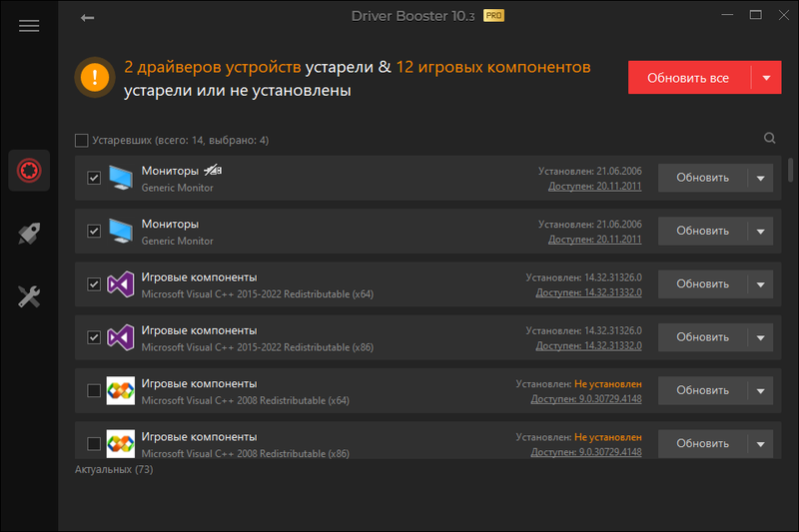
Task: Click the 'Driver Booster 10.3' title text
Action: coord(412,16)
